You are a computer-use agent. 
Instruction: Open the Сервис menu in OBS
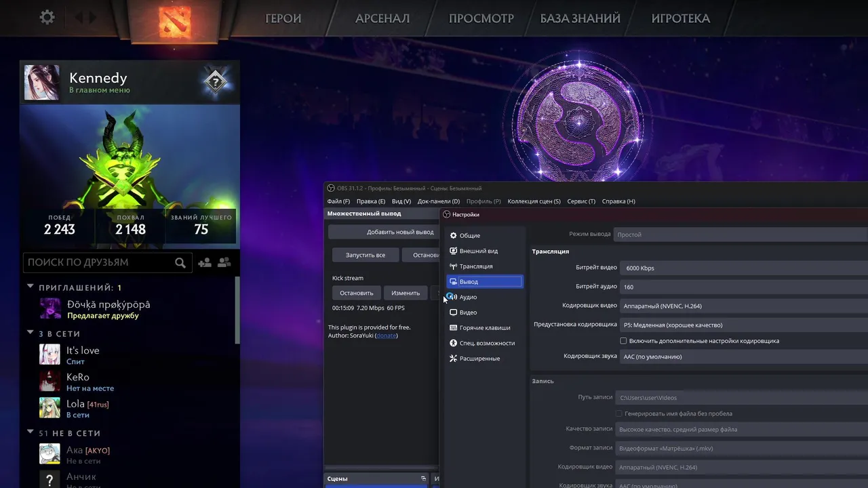[x=581, y=201]
